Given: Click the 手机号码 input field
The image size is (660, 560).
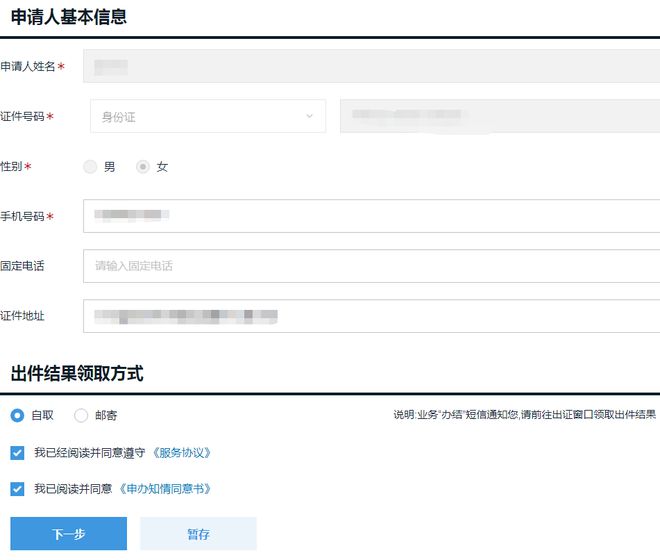Looking at the screenshot, I should click(371, 216).
